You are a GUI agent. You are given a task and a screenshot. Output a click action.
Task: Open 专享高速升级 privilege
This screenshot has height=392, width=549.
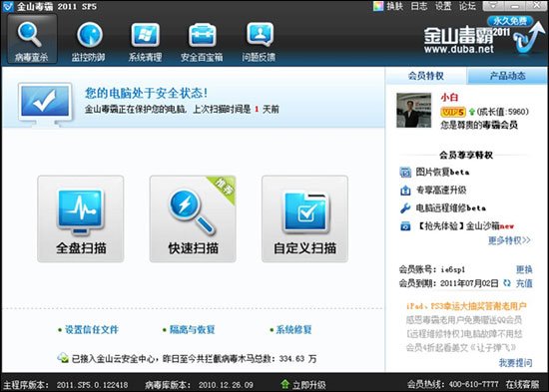click(x=441, y=191)
